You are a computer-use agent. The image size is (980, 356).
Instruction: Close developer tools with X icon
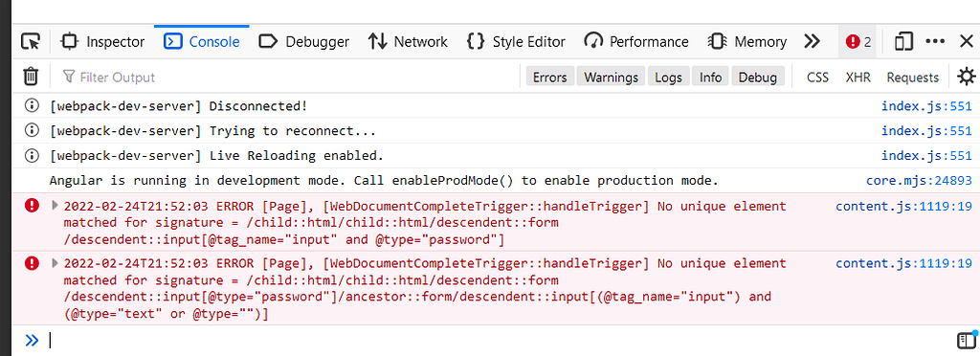click(967, 42)
